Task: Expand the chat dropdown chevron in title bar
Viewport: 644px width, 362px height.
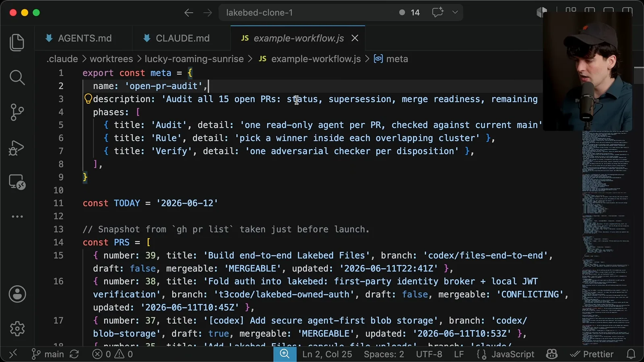Action: tap(455, 12)
